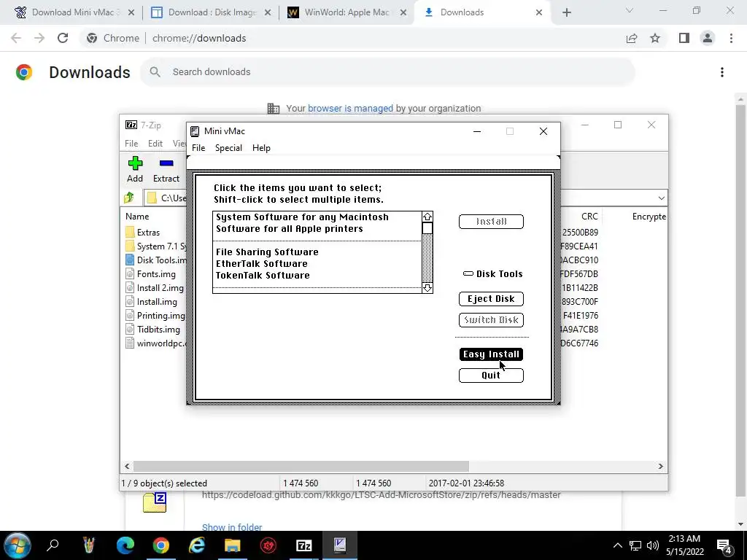The image size is (747, 560).
Task: Click the Mini vMac title bar icon
Action: (x=194, y=131)
